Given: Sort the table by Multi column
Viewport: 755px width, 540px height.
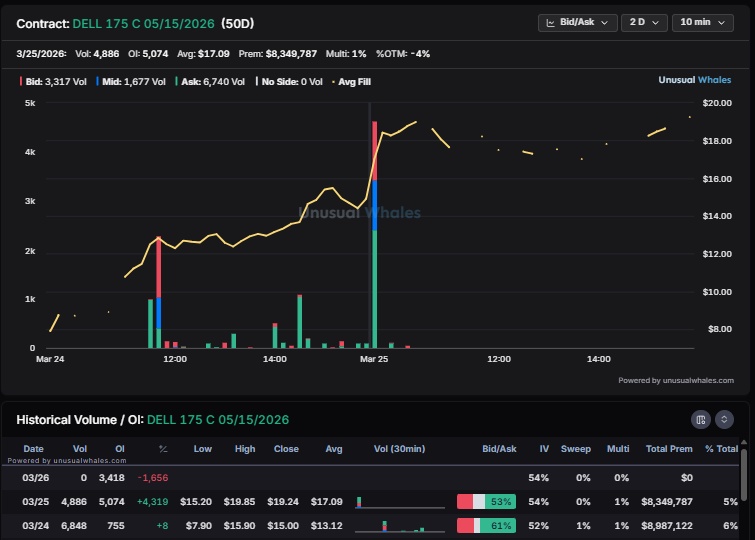Looking at the screenshot, I should point(618,449).
